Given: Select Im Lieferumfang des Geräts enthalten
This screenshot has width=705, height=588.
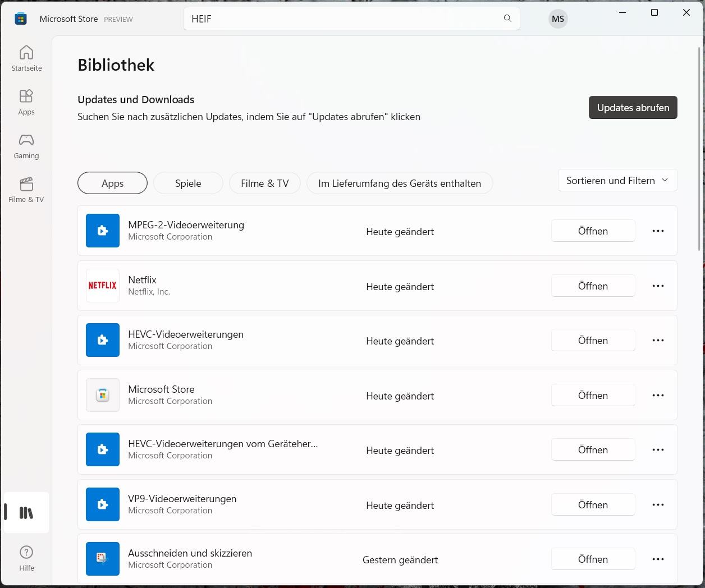Looking at the screenshot, I should (400, 183).
